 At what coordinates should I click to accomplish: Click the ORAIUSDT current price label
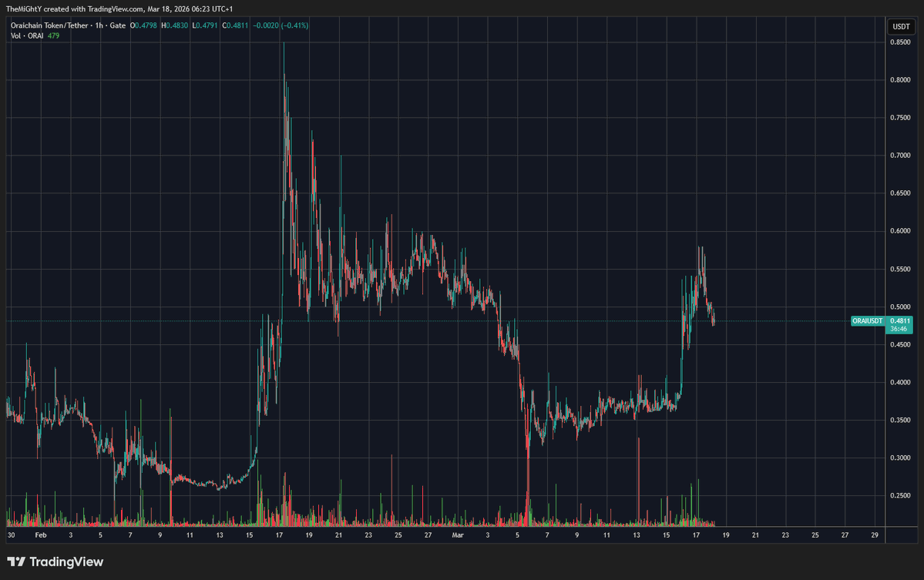coord(868,321)
